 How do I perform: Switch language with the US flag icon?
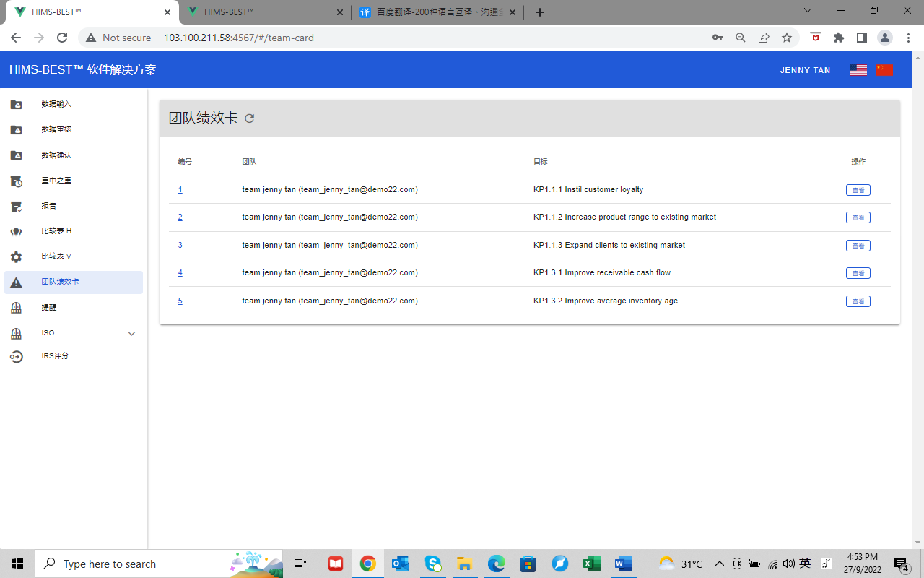[858, 70]
